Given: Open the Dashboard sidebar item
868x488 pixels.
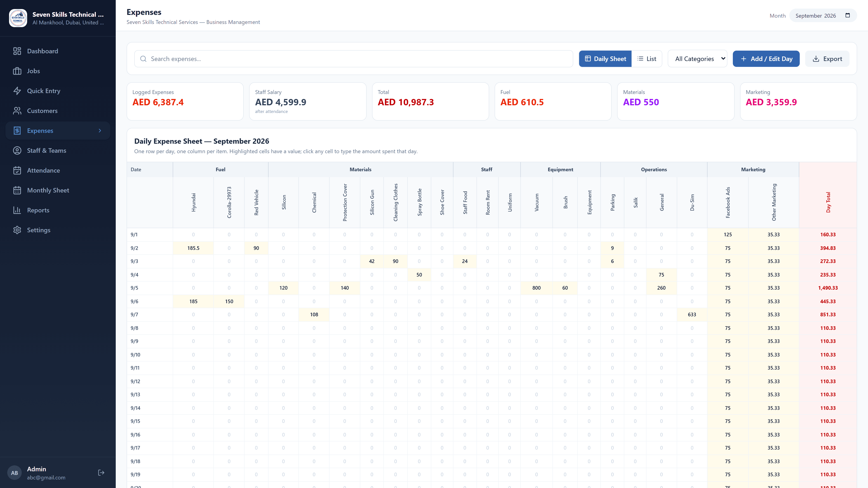Looking at the screenshot, I should point(58,51).
